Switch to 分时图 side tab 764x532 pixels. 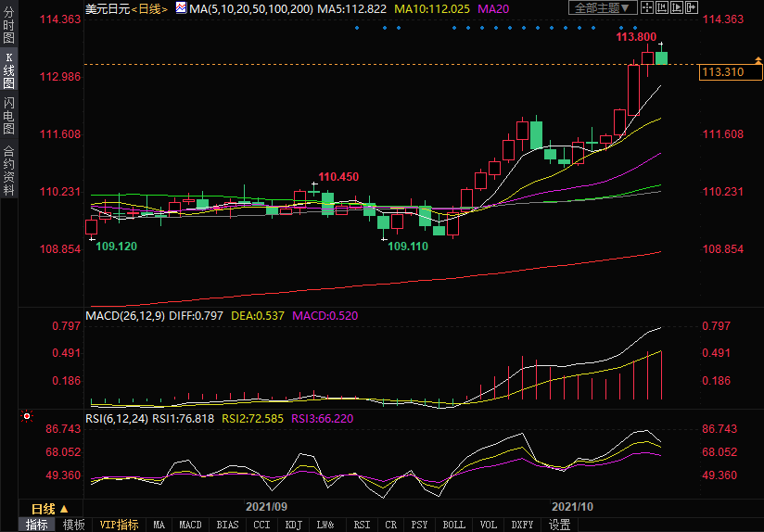(9, 25)
